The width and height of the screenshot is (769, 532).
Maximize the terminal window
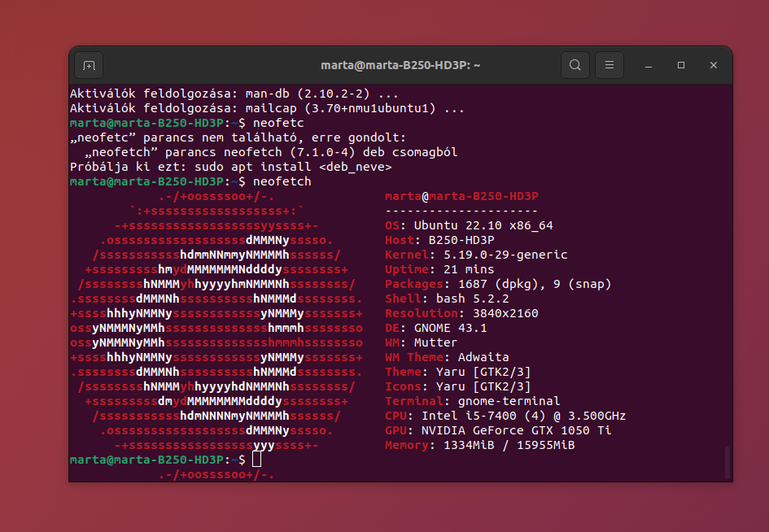(681, 65)
